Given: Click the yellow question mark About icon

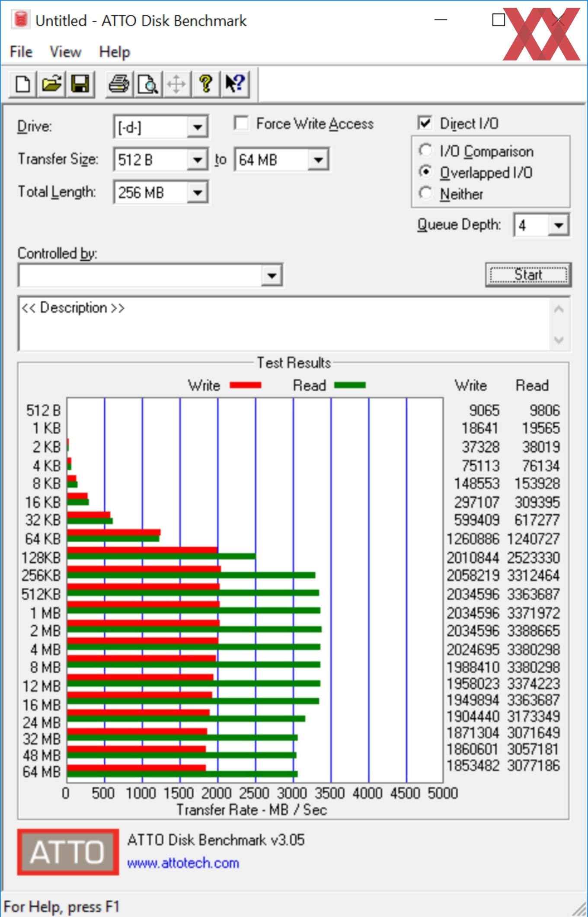Looking at the screenshot, I should tap(205, 83).
